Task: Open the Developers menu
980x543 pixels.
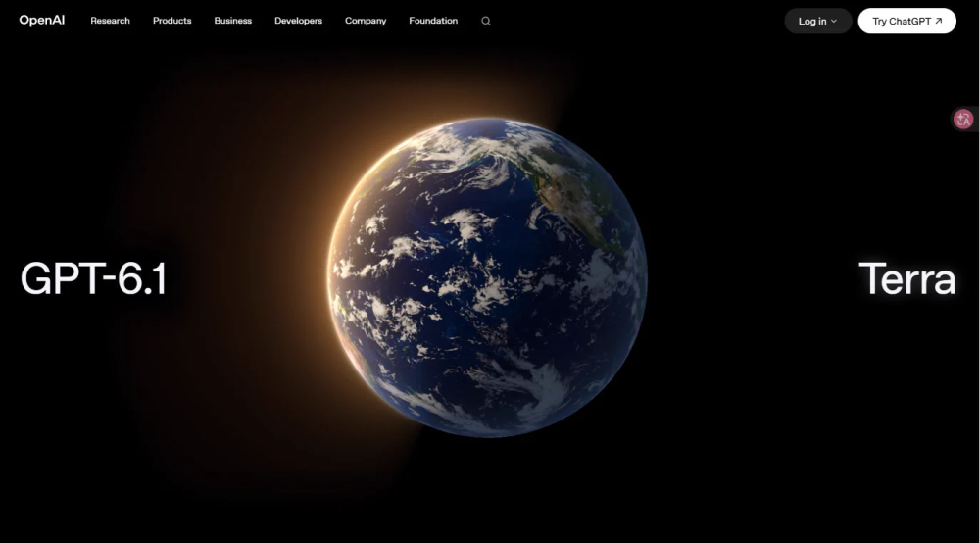Action: [x=298, y=21]
